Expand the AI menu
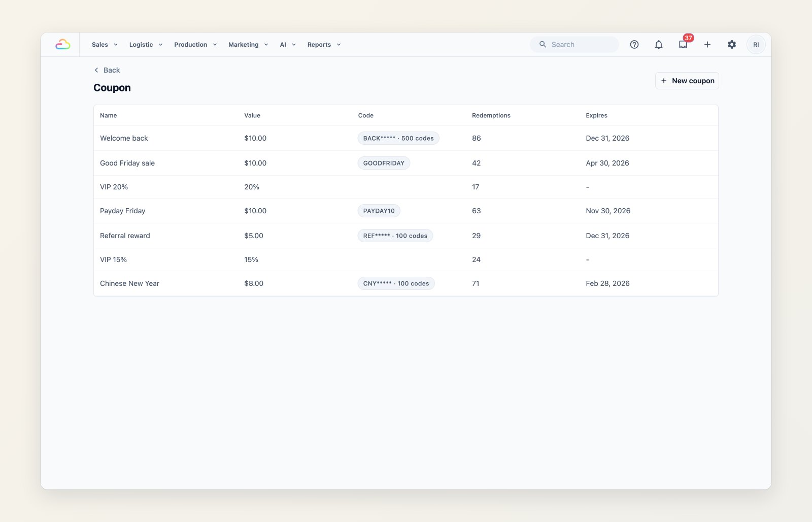The width and height of the screenshot is (812, 522). (288, 45)
